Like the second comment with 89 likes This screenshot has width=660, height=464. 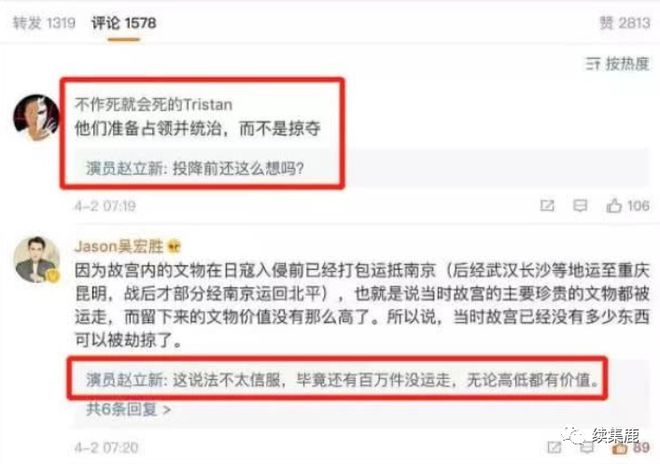(x=631, y=448)
